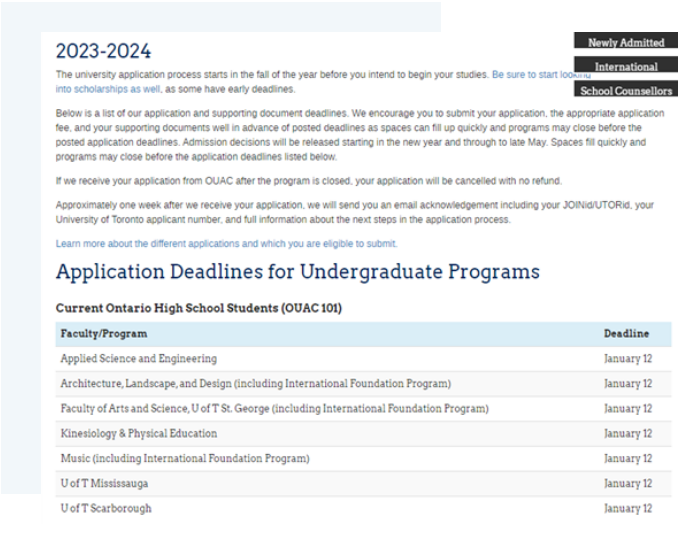700x537 pixels.
Task: Select the Architecture, Landscape, and Design row
Action: coord(363,384)
